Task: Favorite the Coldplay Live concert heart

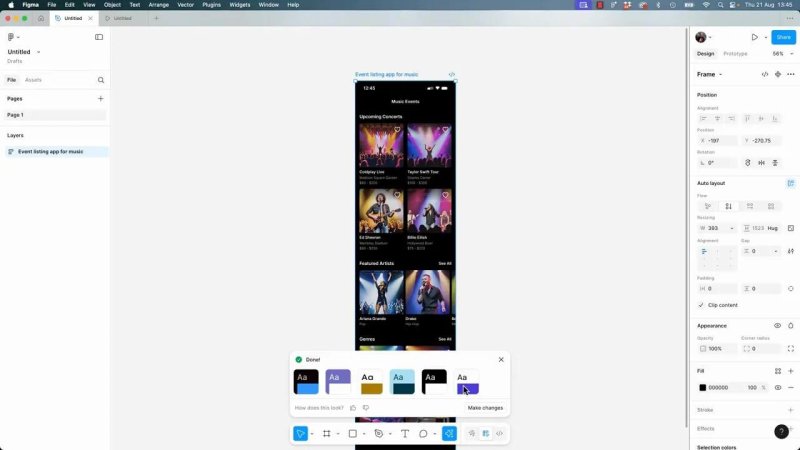Action: point(397,130)
